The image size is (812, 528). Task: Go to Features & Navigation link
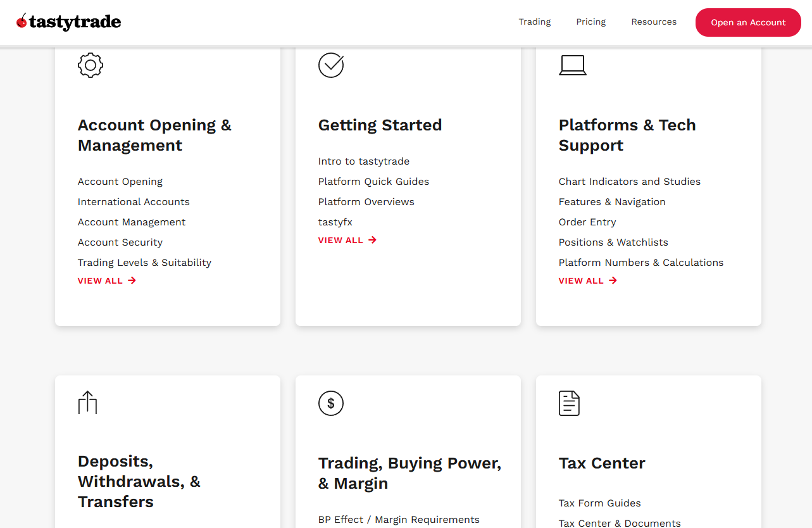(x=612, y=202)
